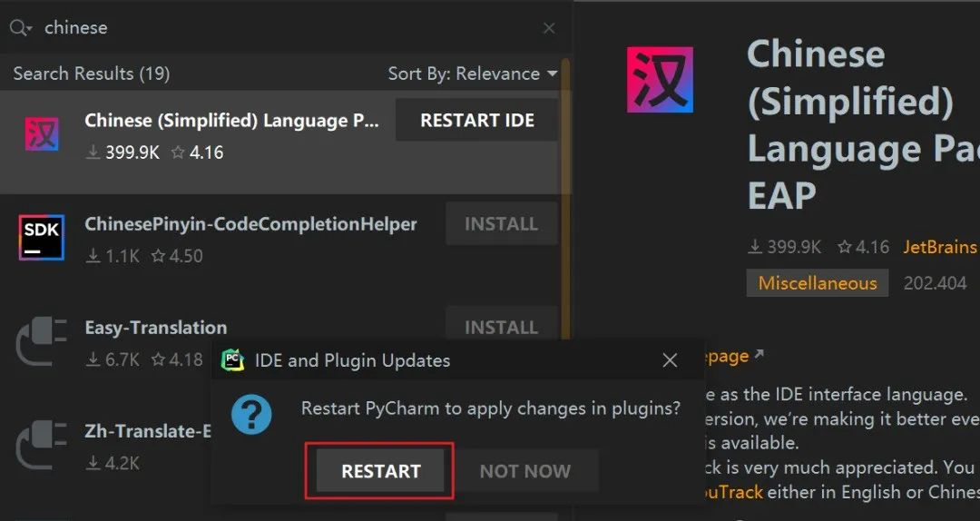Click inside the plugin search input field
980x521 pixels.
pyautogui.click(x=288, y=28)
